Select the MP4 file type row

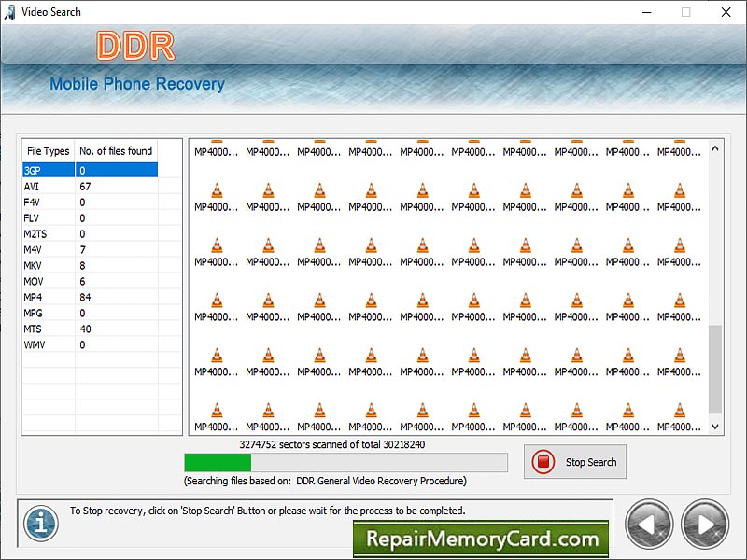coord(90,297)
